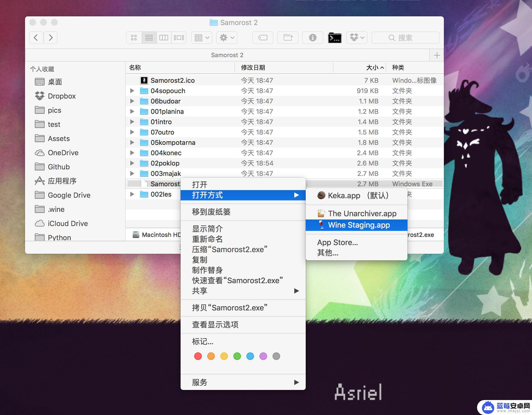Switch to column view
The height and width of the screenshot is (415, 532).
[164, 38]
